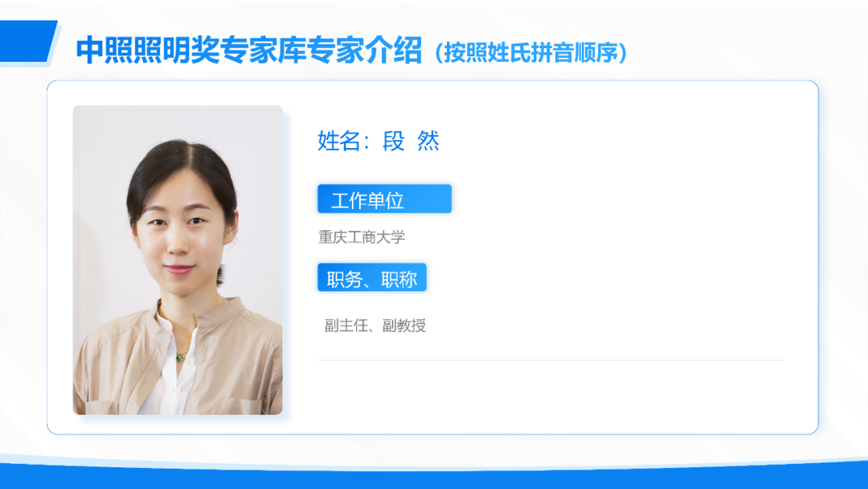The image size is (868, 489).
Task: Click the word 介绍 in the title
Action: tap(394, 51)
